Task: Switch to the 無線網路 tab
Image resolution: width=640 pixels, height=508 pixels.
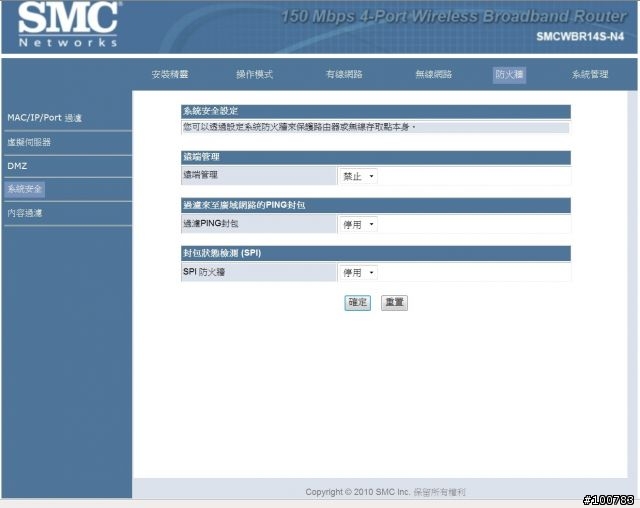Action: pyautogui.click(x=433, y=74)
